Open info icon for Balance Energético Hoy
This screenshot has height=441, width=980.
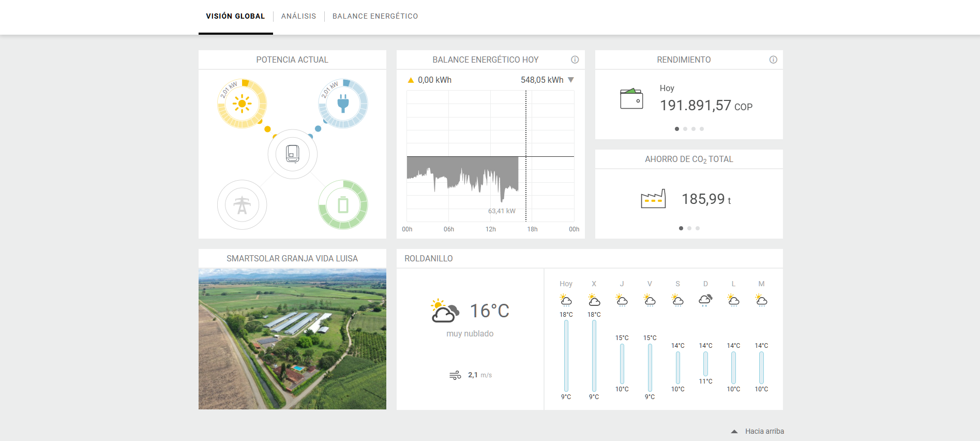point(575,60)
